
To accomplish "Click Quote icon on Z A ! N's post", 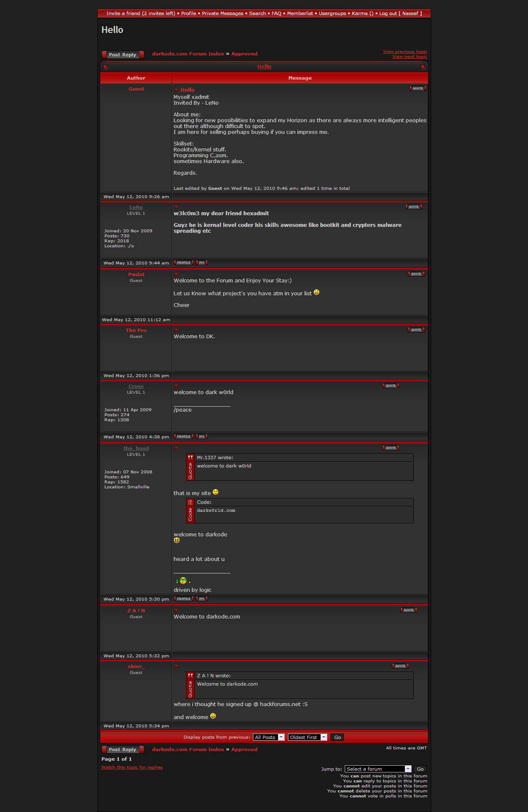I will [409, 610].
